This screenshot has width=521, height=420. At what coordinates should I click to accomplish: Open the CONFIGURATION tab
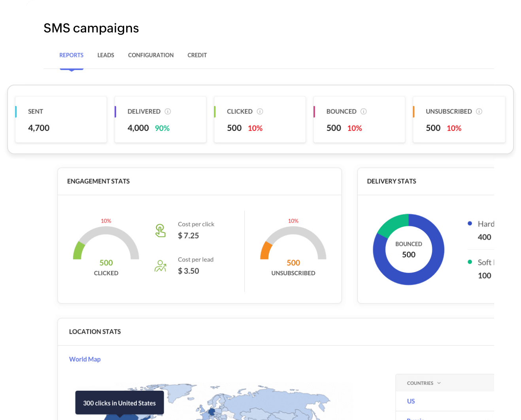151,55
